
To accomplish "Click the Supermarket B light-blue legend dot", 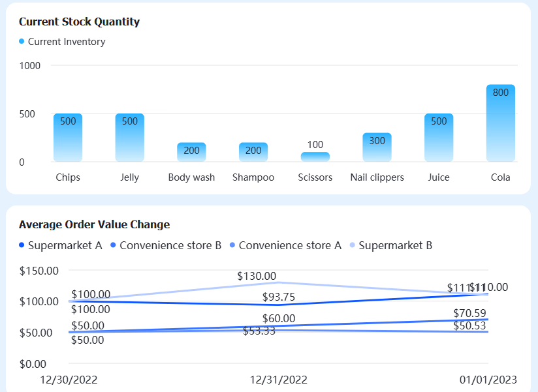I will point(352,245).
